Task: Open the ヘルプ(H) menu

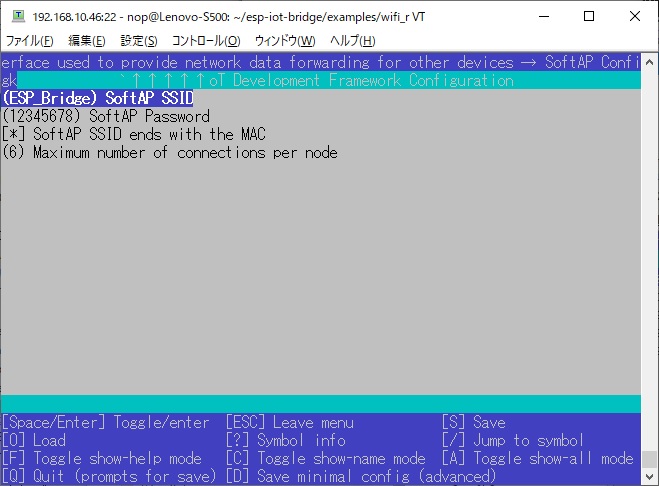Action: (x=353, y=41)
